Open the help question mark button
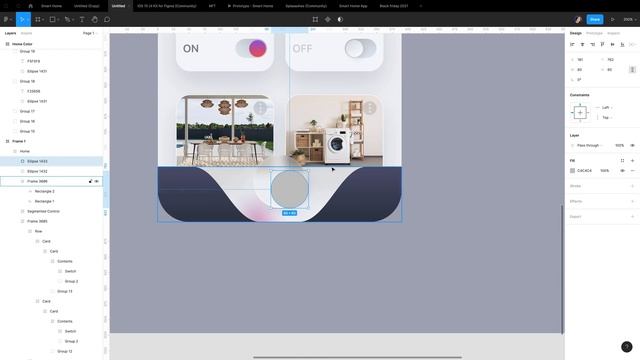The width and height of the screenshot is (640, 360). (627, 347)
